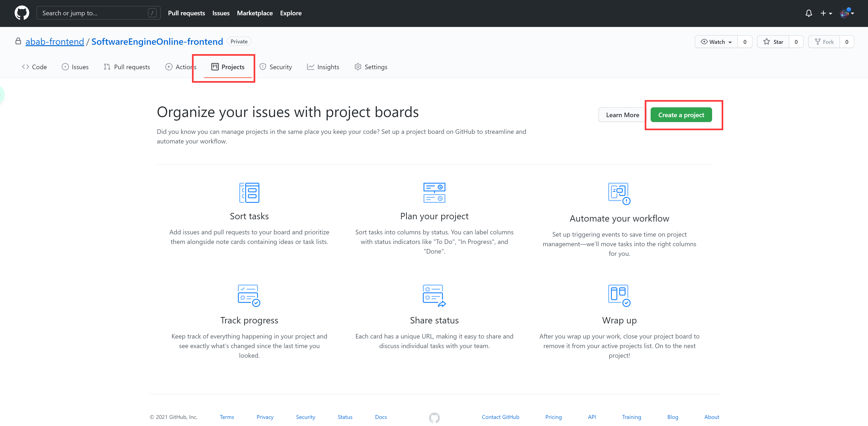This screenshot has width=868, height=426.
Task: Click the Share status illustration icon
Action: (434, 295)
